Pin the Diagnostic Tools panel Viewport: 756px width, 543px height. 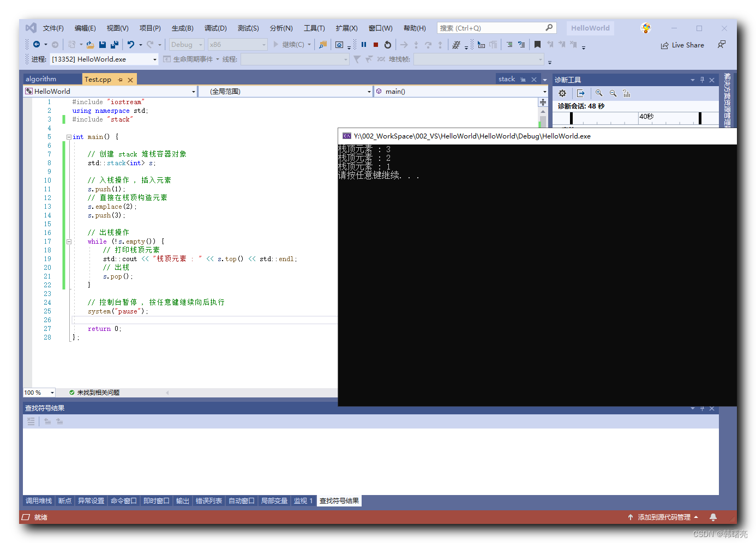pos(702,80)
